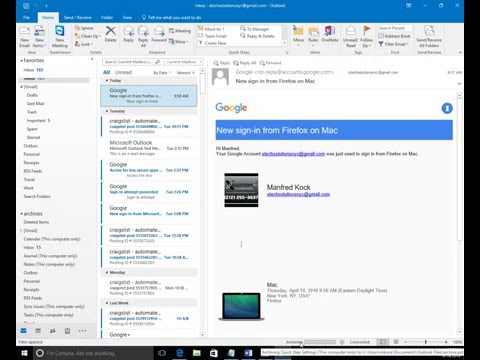This screenshot has height=360, width=480.
Task: Open File Explorer from the taskbar
Action: [x=197, y=353]
